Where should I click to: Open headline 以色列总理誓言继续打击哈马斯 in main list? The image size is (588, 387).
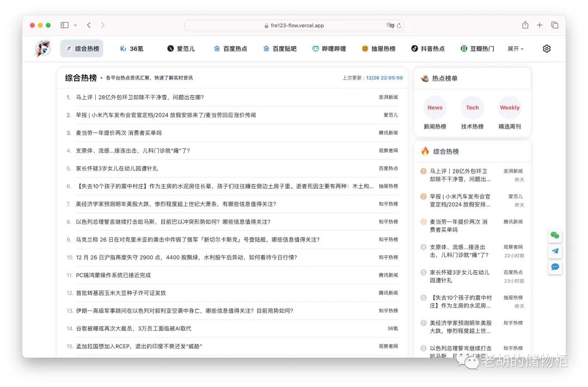173,222
